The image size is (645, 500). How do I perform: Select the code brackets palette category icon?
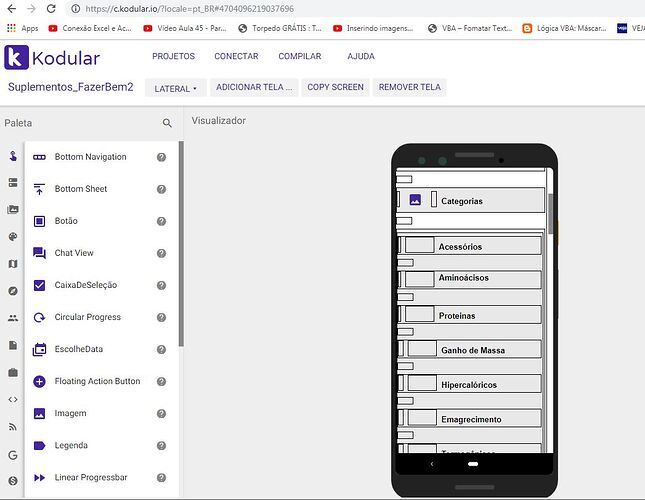[x=13, y=399]
